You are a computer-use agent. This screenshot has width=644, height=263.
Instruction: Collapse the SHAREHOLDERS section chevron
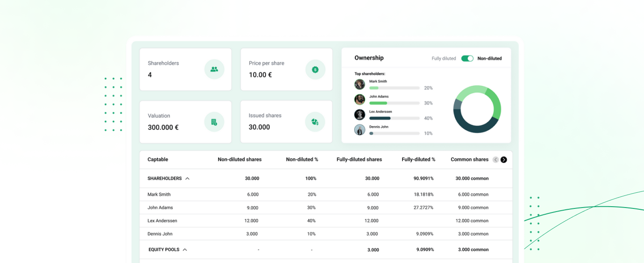187,178
